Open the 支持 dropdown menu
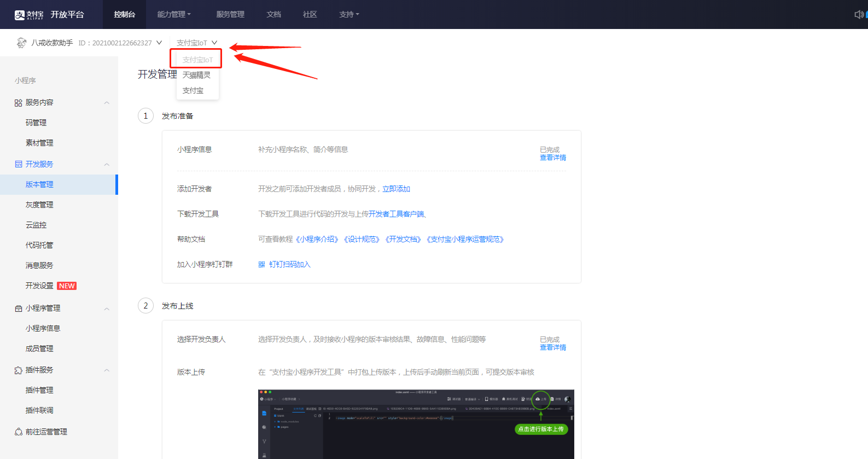Image resolution: width=868 pixels, height=459 pixels. pyautogui.click(x=349, y=14)
